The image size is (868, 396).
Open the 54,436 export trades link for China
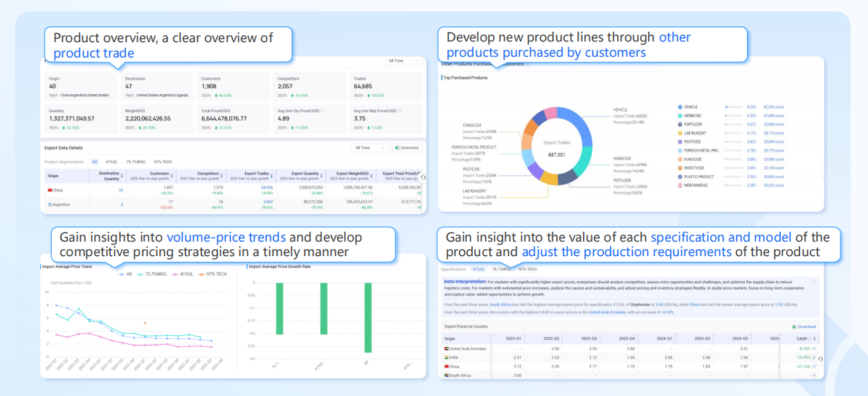tap(266, 188)
